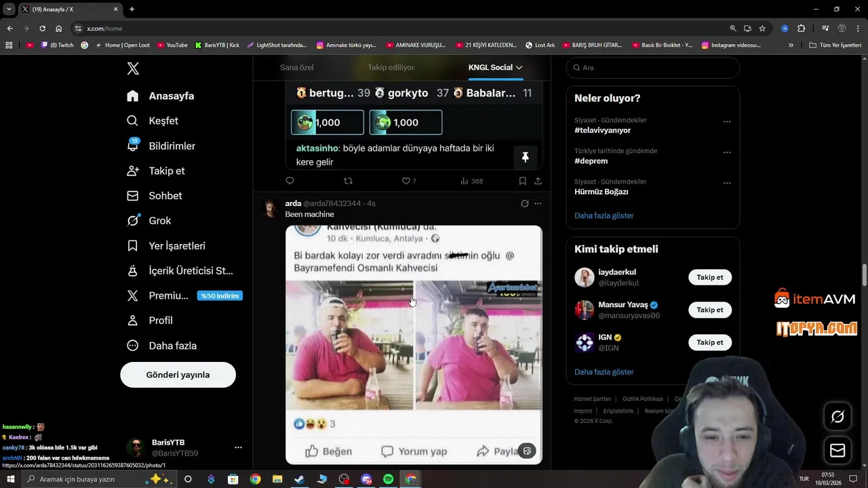
Task: Click the Ara search field
Action: coord(652,68)
